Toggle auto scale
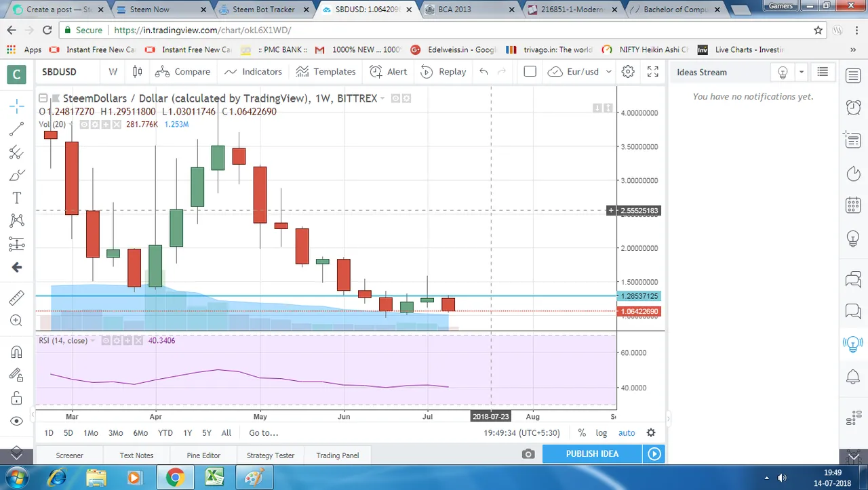The image size is (868, 490). (x=627, y=433)
